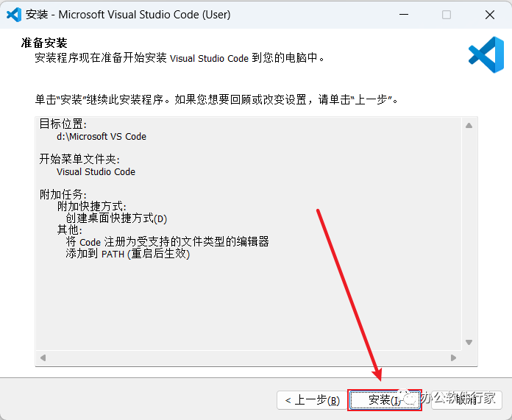Click the 准备安装 heading
Screen dimensions: 512x420
tap(44, 43)
